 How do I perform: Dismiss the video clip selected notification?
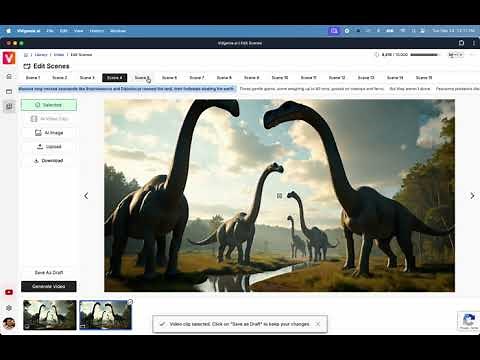(318, 324)
